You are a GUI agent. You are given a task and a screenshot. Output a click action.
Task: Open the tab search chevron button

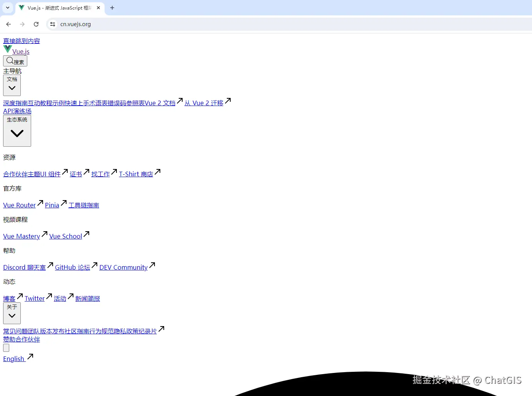coord(8,8)
